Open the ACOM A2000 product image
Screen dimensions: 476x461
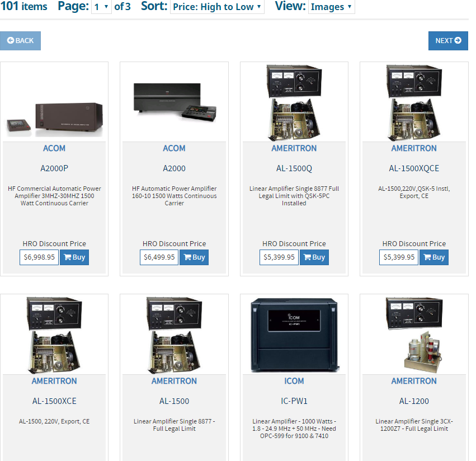175,102
